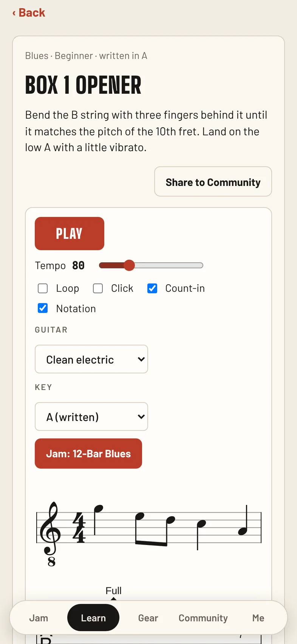Open the Me profile tab
The image size is (297, 644).
258,618
